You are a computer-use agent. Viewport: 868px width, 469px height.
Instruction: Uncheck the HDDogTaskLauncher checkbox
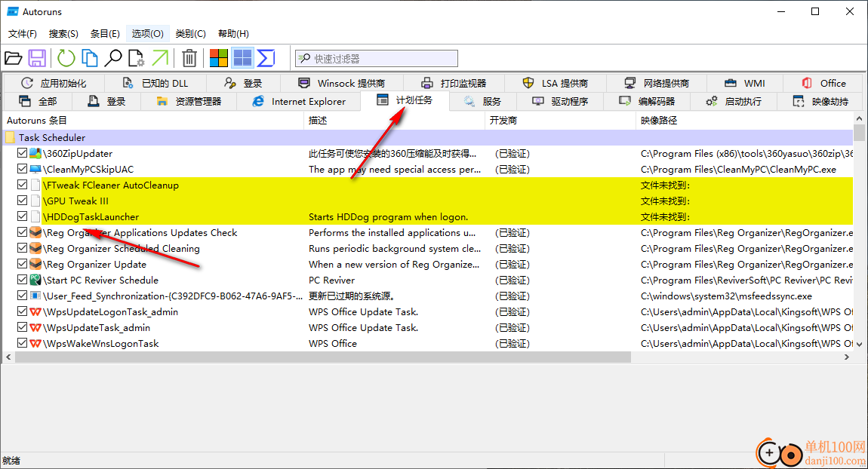point(22,216)
